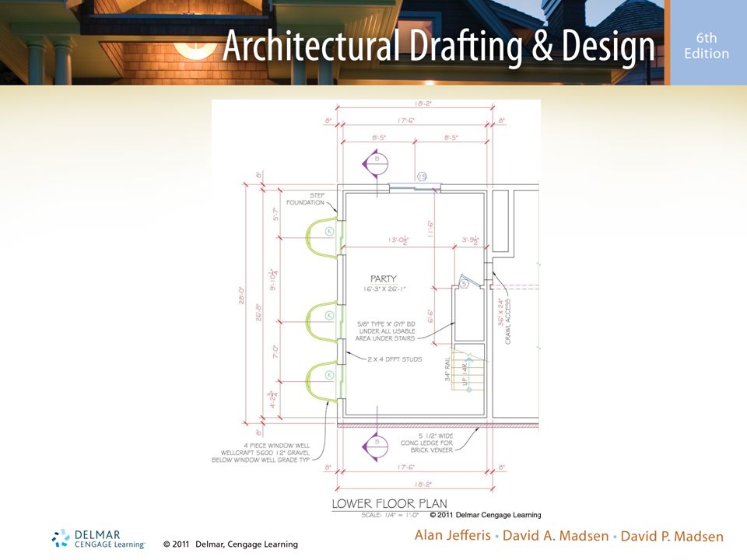Click the CONC LEDGE FOR BRICK VENEER note
Screen dimensions: 747x560
(427, 443)
